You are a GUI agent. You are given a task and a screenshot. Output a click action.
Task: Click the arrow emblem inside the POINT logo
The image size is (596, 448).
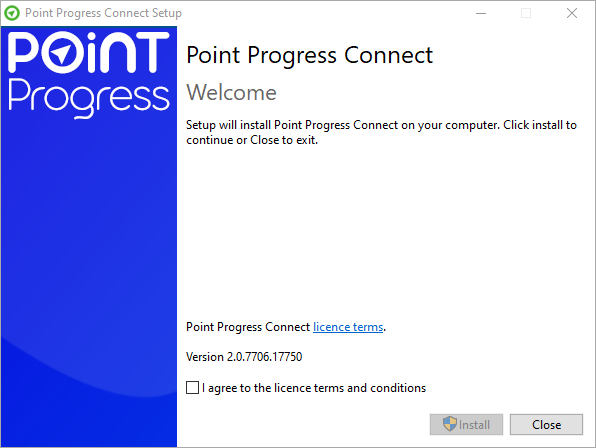pos(61,53)
